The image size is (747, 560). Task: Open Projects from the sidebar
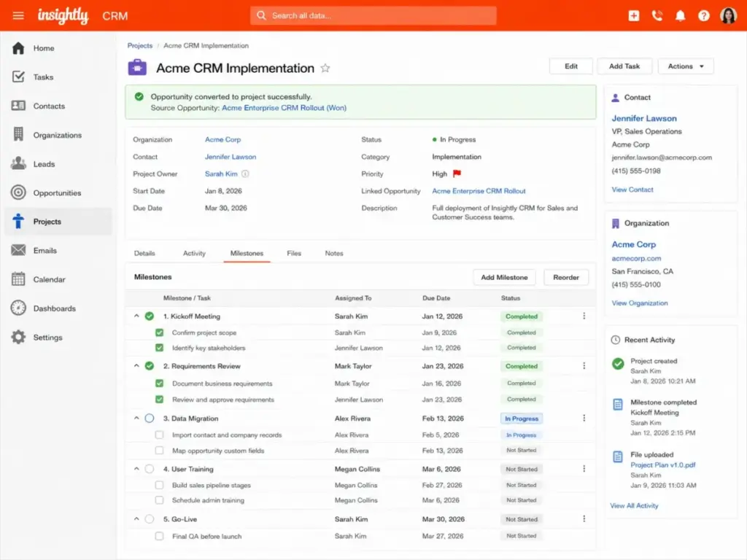tap(58, 222)
